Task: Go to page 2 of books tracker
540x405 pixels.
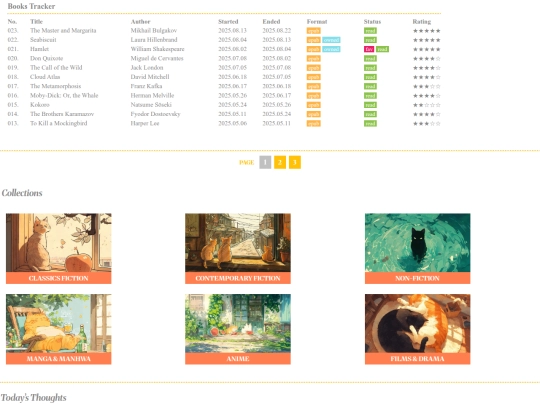Action: pyautogui.click(x=280, y=162)
